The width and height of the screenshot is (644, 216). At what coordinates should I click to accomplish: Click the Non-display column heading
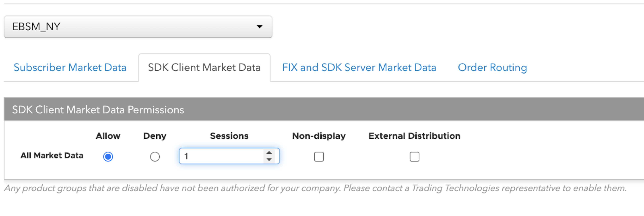[319, 136]
